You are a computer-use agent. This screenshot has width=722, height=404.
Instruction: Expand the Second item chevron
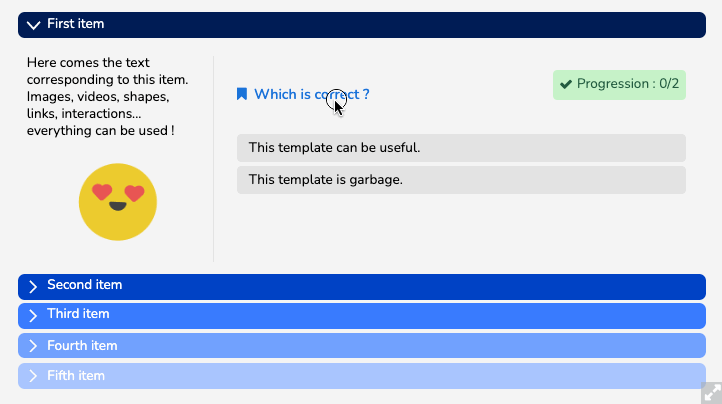tap(33, 286)
